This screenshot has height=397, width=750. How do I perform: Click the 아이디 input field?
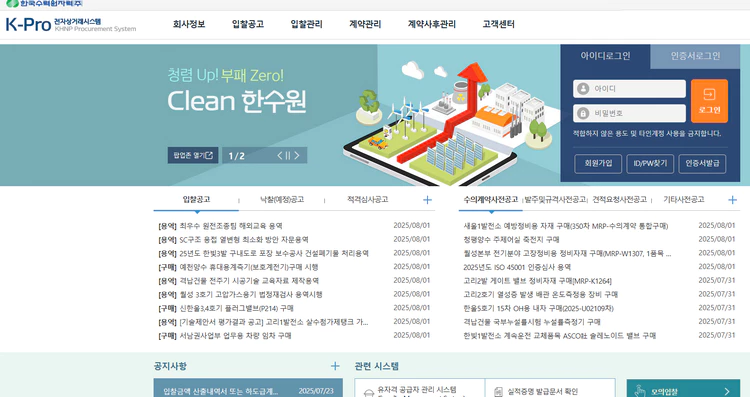pos(629,89)
